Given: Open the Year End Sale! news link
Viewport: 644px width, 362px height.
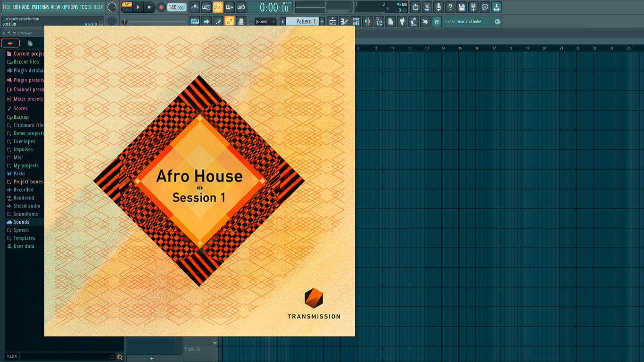Looking at the screenshot, I should (x=469, y=22).
